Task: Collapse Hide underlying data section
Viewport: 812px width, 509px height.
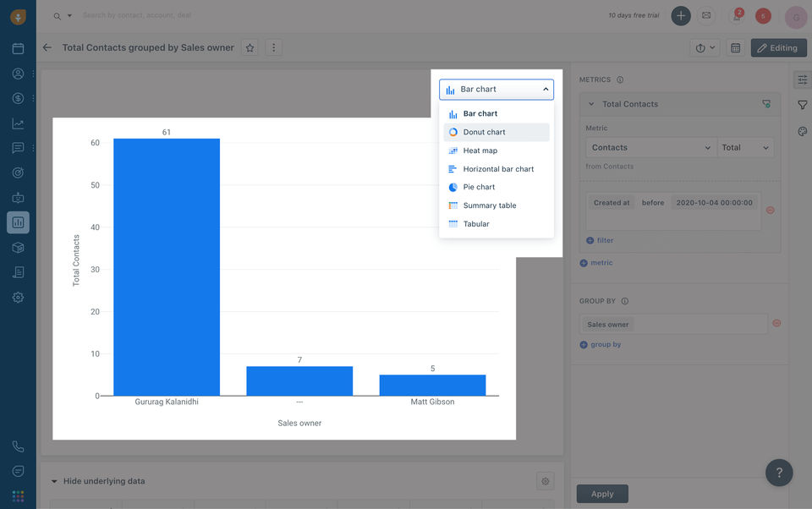Action: 54,481
